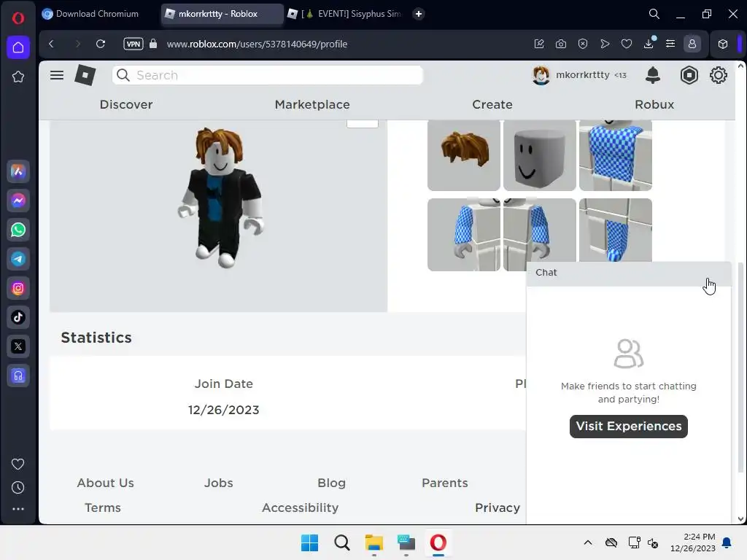This screenshot has height=560, width=747.
Task: Open the mkorrkrttty profile link
Action: pos(578,75)
